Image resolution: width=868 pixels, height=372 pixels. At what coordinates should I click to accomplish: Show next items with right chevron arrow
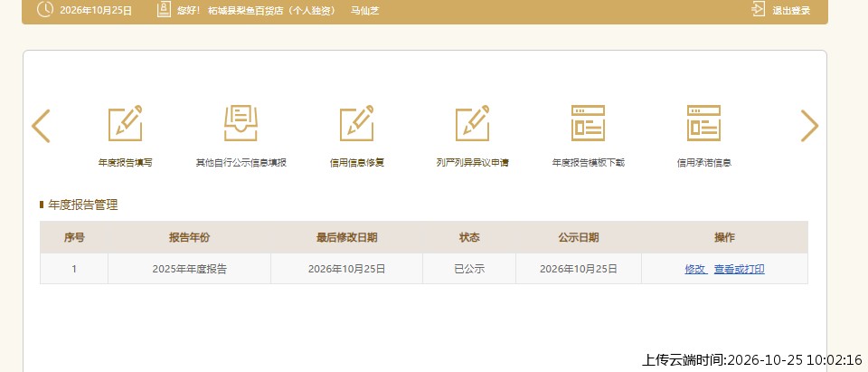(x=809, y=126)
